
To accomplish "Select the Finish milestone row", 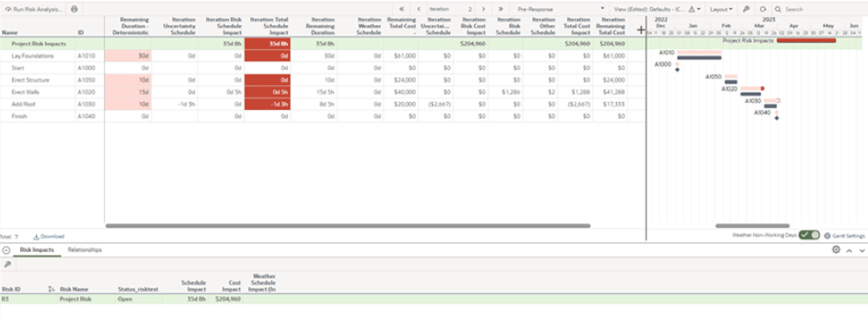I will 323,116.
